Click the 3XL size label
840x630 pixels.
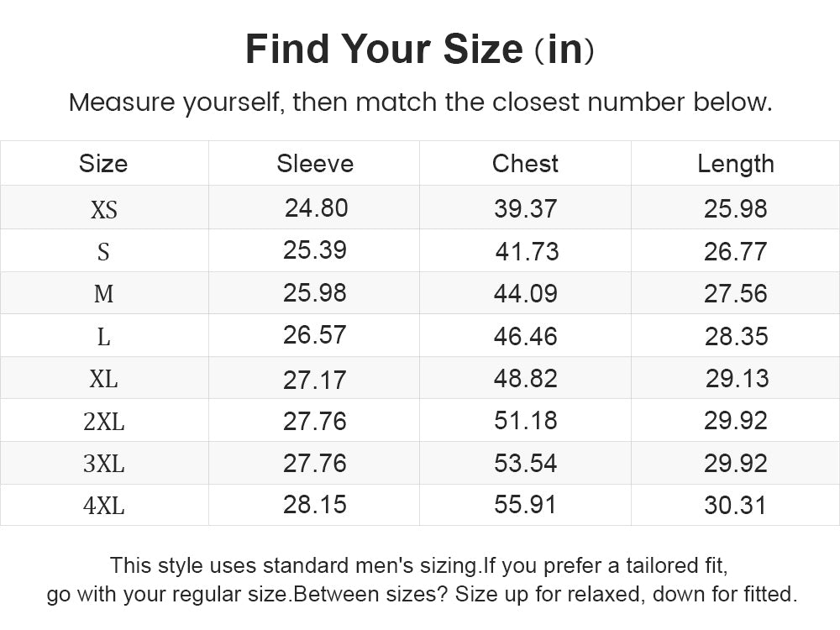pos(103,464)
